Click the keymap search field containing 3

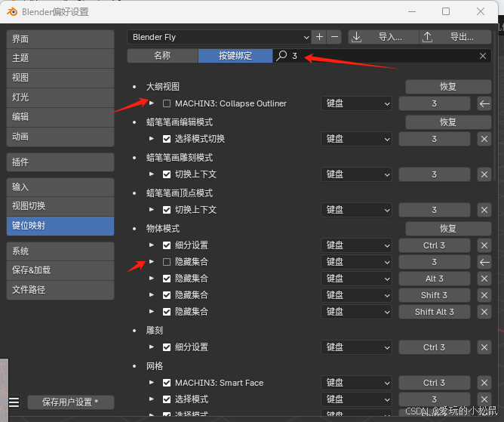click(382, 56)
